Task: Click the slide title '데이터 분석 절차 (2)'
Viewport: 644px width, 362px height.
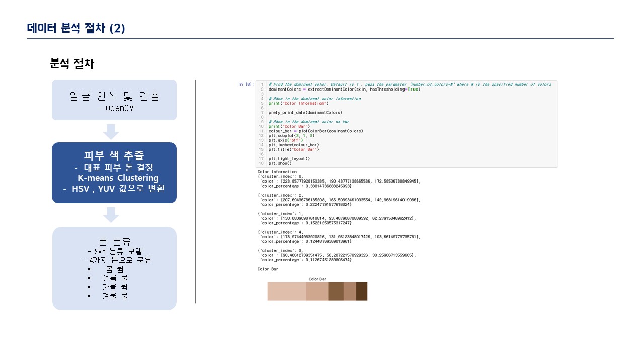Action: (x=76, y=28)
